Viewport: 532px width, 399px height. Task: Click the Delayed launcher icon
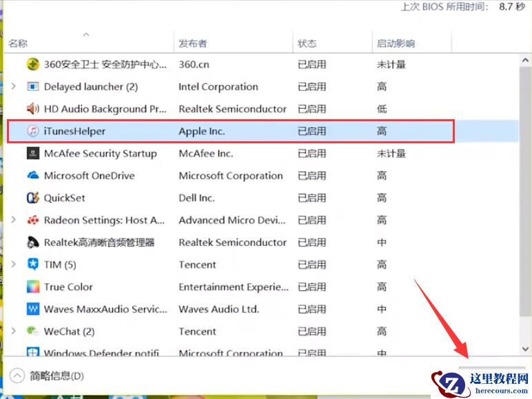tap(33, 87)
